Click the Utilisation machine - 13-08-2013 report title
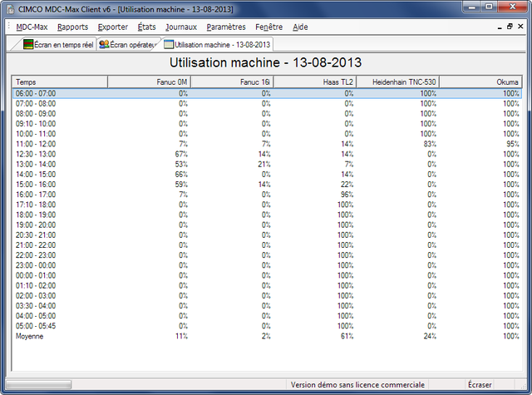 (x=266, y=62)
